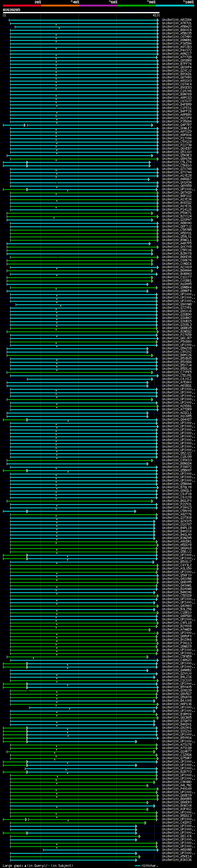Open UniRef100_A1DH95 label
The height and width of the screenshot is (868, 197).
click(176, 284)
